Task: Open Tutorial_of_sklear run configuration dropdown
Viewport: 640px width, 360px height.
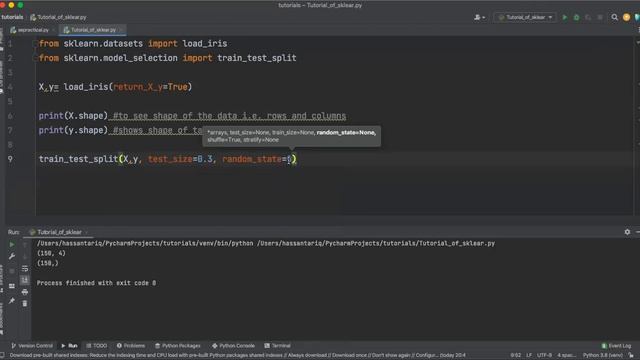Action: click(x=525, y=18)
